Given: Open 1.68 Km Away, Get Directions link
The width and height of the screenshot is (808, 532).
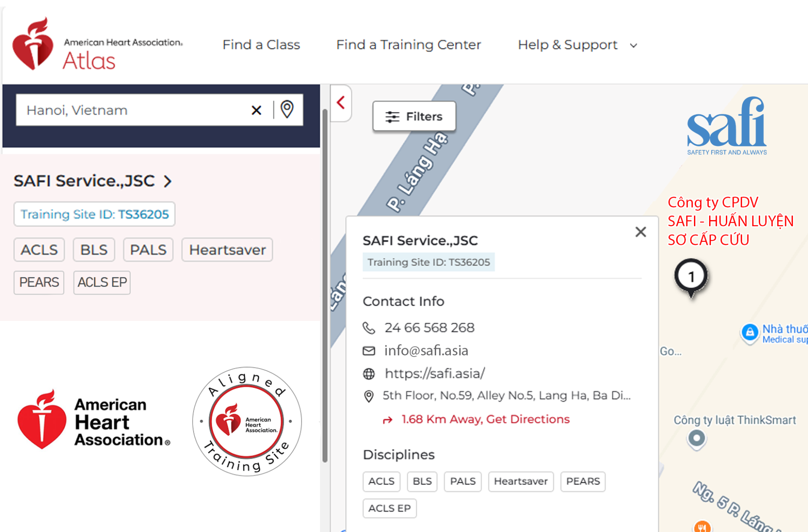Looking at the screenshot, I should coord(486,419).
